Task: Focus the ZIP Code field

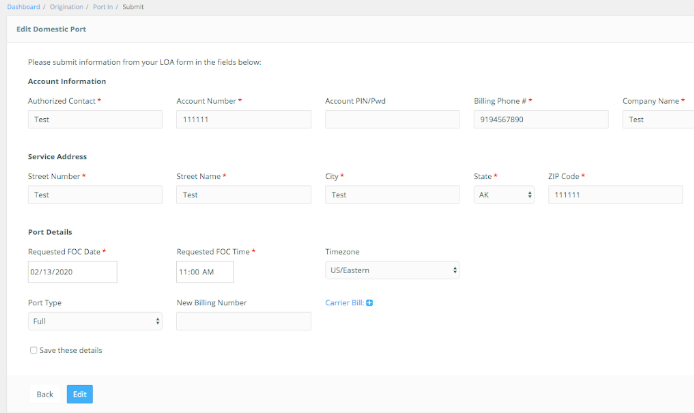Action: coord(615,195)
